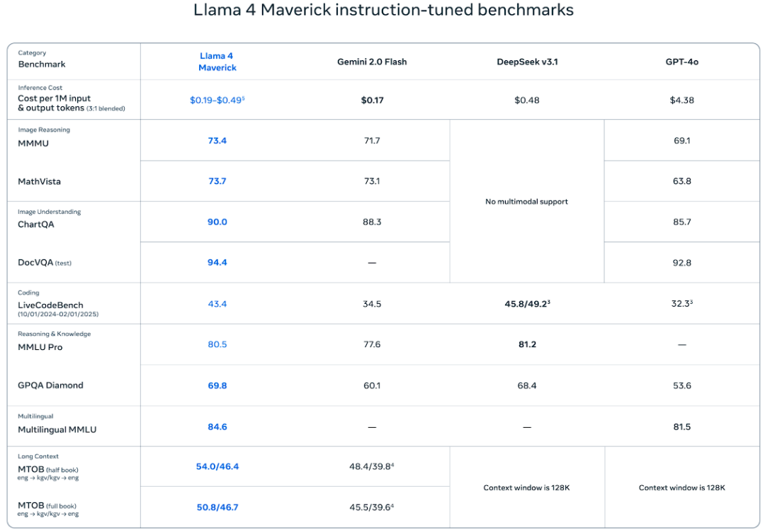This screenshot has height=532, width=765.
Task: Select the "53.6" GPQA Diamond score
Action: (681, 385)
